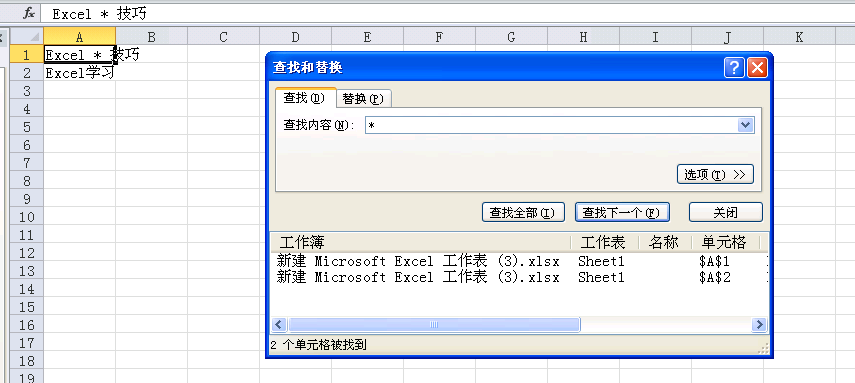Click the horizontal scrollbar thumb in results list
The width and height of the screenshot is (855, 383).
click(x=434, y=325)
